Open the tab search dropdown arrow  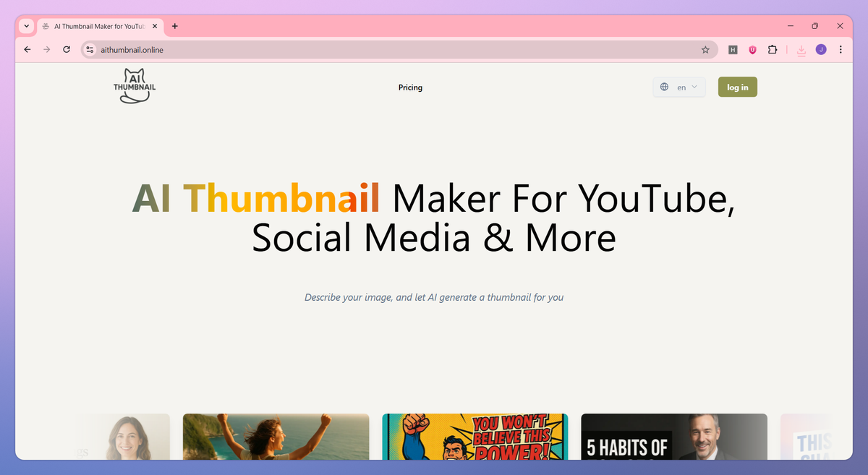coord(26,26)
